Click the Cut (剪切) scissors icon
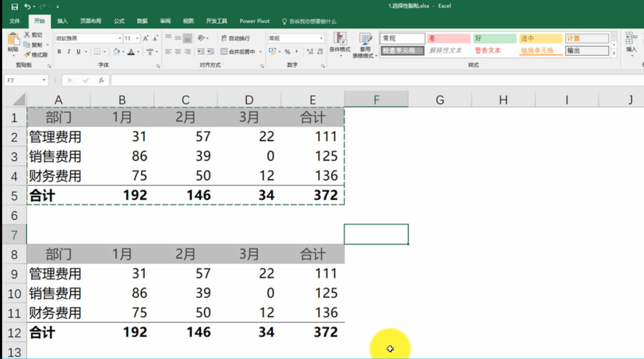644x359 pixels. pyautogui.click(x=27, y=35)
